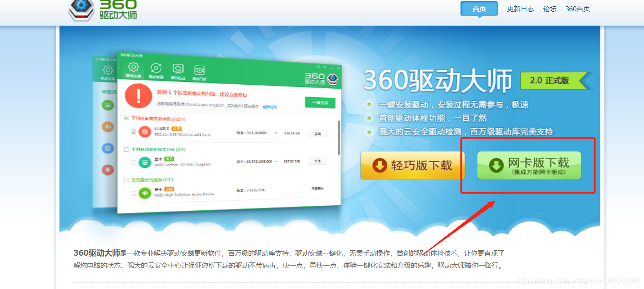The image size is (644, 289).
Task: Click the 360驱动大师 site logo in header
Action: point(103,10)
